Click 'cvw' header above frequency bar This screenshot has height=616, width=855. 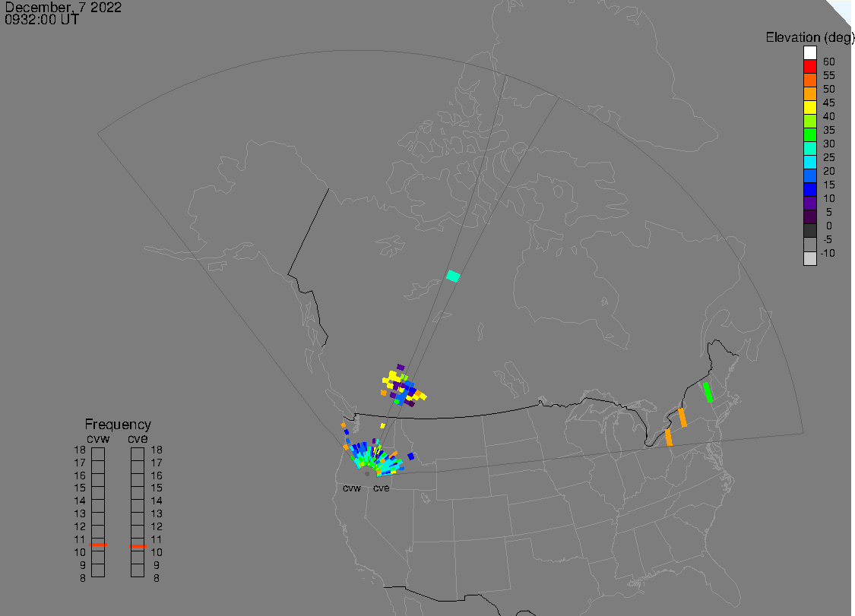[98, 439]
